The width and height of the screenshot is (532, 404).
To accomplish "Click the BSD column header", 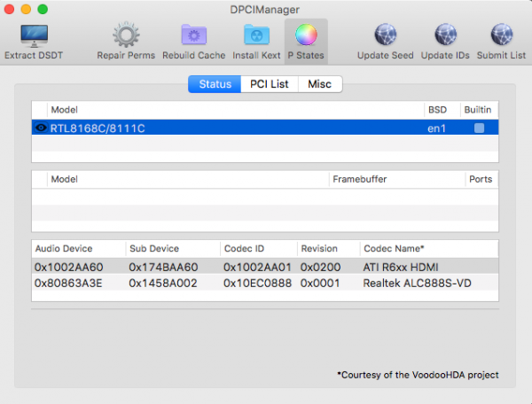I will pos(437,110).
